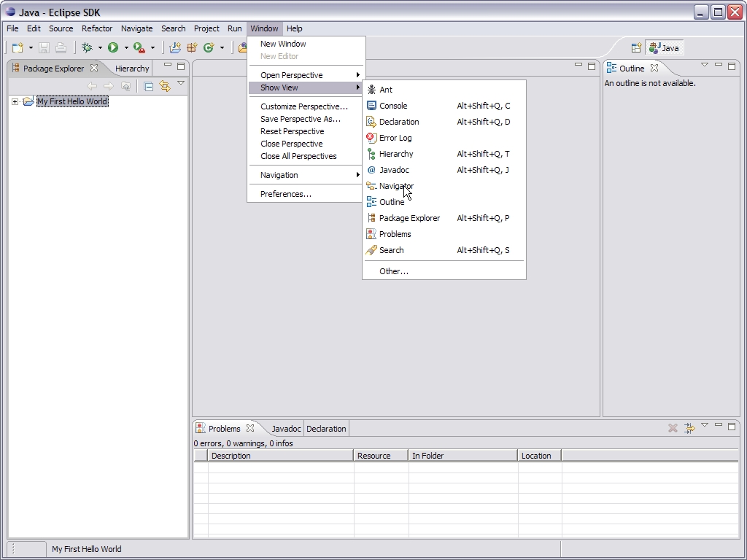Choose Other… in Show View submenu

(444, 271)
